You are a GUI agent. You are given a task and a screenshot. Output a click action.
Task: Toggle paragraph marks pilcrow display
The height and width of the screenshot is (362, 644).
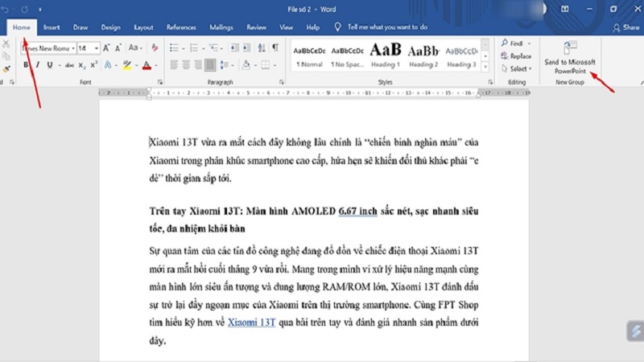point(275,47)
